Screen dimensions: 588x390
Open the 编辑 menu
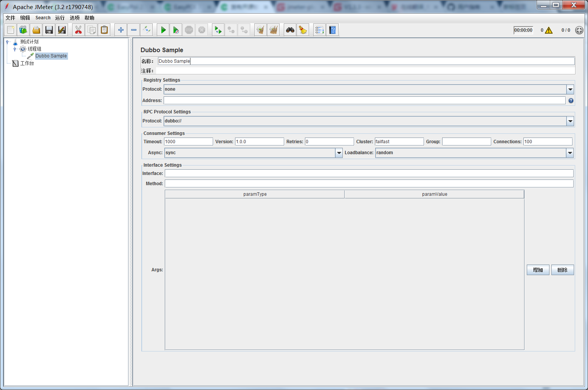pos(25,18)
